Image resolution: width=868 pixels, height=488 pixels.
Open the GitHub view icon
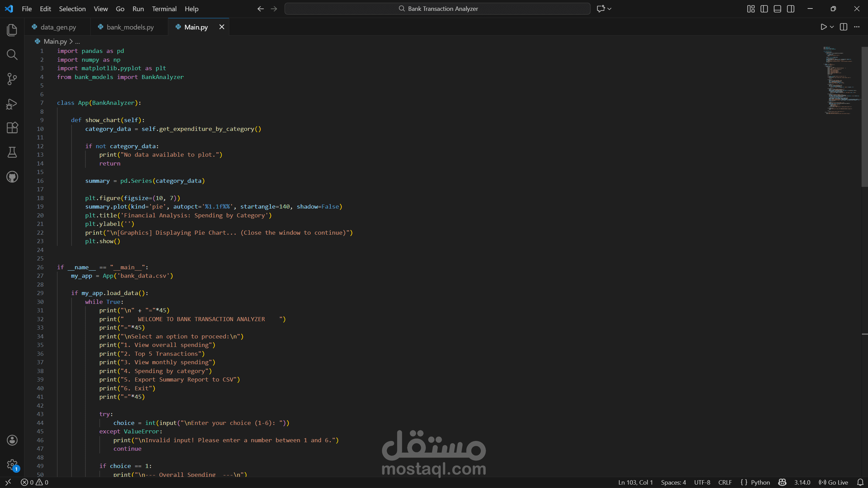(12, 177)
